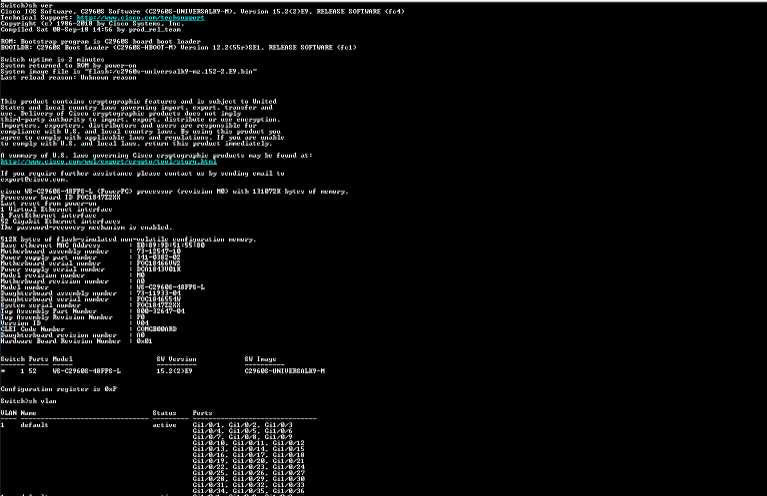Viewport: 767px width, 496px height.
Task: Click the 'Base ethernet MAC Address' row
Action: (103, 245)
